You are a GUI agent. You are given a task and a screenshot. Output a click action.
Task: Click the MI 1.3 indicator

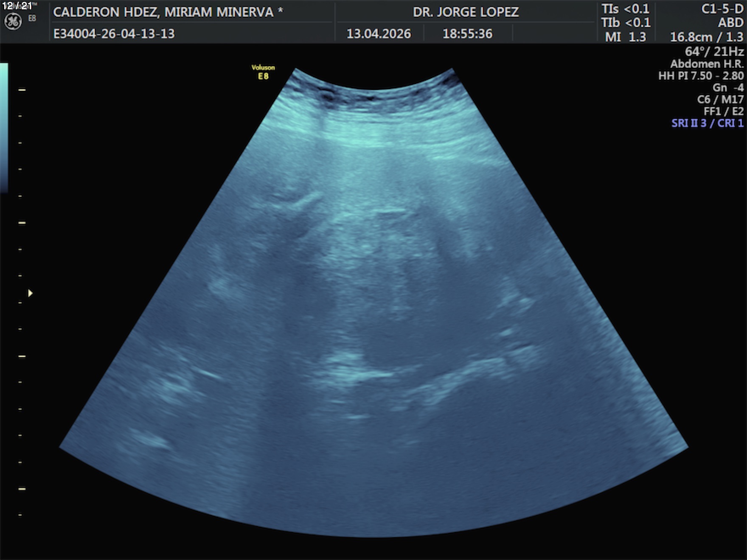click(x=625, y=37)
